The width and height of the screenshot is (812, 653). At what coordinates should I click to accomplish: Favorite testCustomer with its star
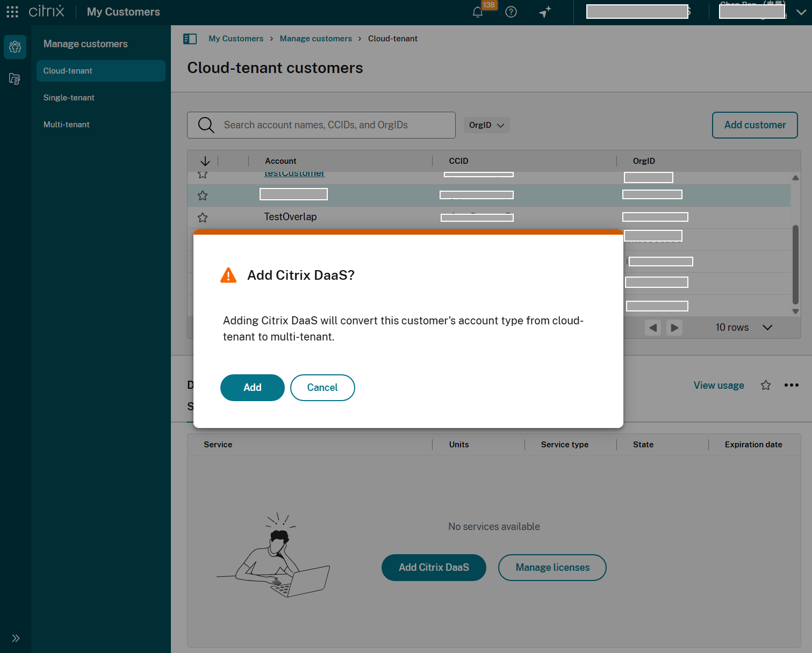pos(203,174)
